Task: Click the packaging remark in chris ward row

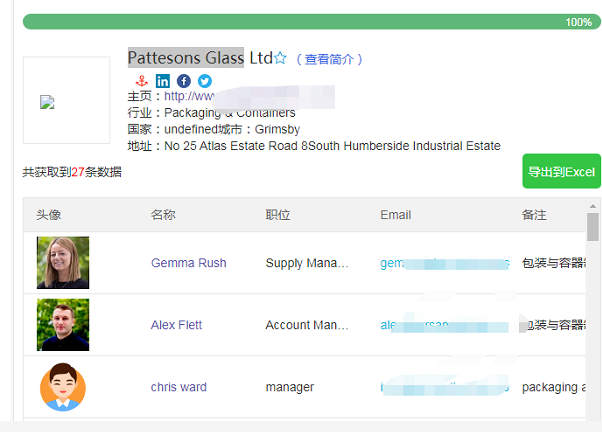Action: click(554, 387)
